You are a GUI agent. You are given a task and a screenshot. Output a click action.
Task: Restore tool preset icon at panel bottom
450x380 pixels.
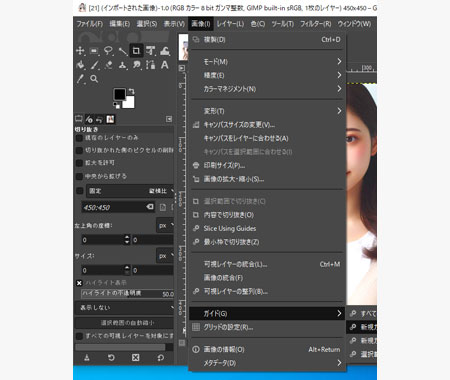[x=111, y=358]
